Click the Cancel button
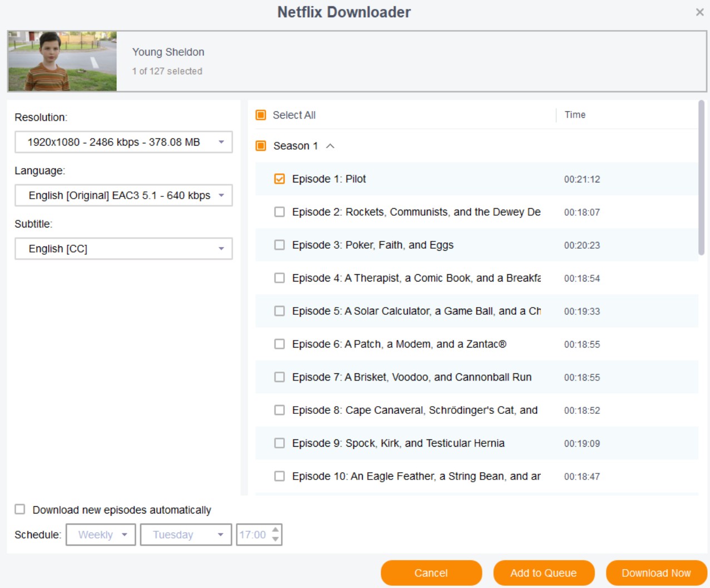This screenshot has height=588, width=710. coord(431,573)
